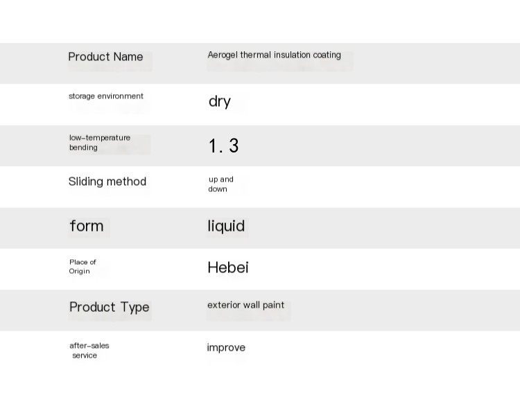
Task: Click the low-temperature bending label
Action: [99, 143]
